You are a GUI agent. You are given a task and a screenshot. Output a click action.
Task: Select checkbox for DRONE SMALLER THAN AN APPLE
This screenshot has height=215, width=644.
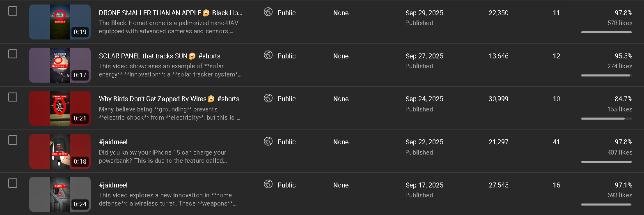click(13, 11)
